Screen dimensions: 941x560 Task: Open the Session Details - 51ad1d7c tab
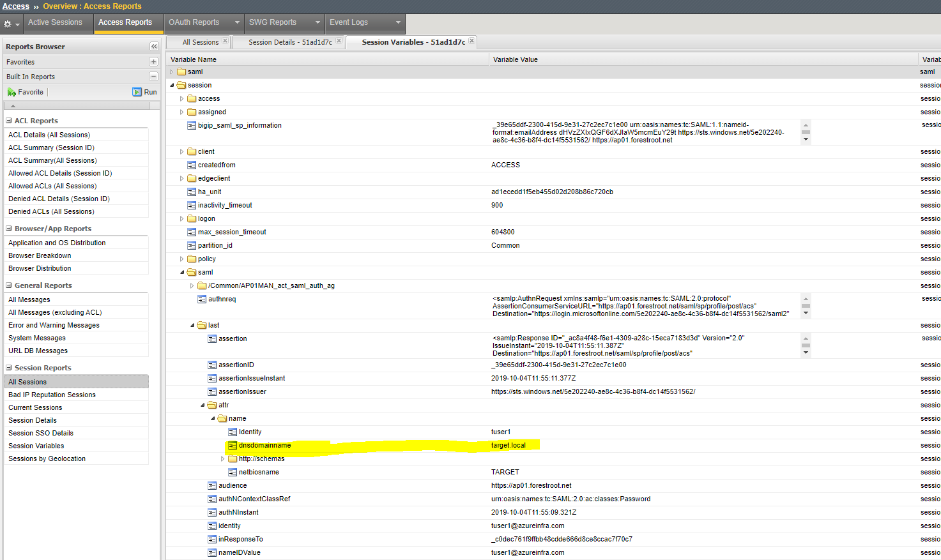click(x=290, y=42)
